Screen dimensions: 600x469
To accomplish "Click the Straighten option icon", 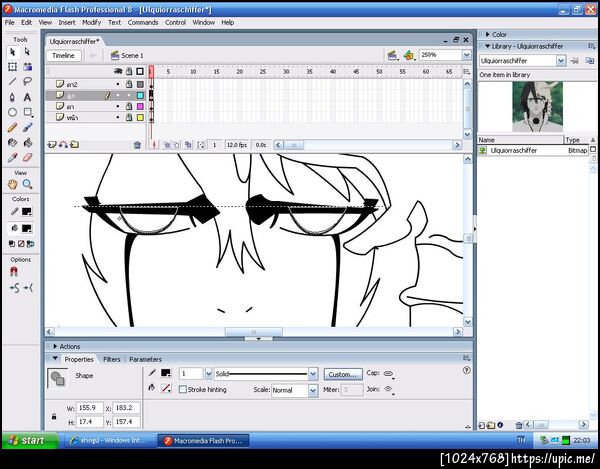I will point(28,288).
